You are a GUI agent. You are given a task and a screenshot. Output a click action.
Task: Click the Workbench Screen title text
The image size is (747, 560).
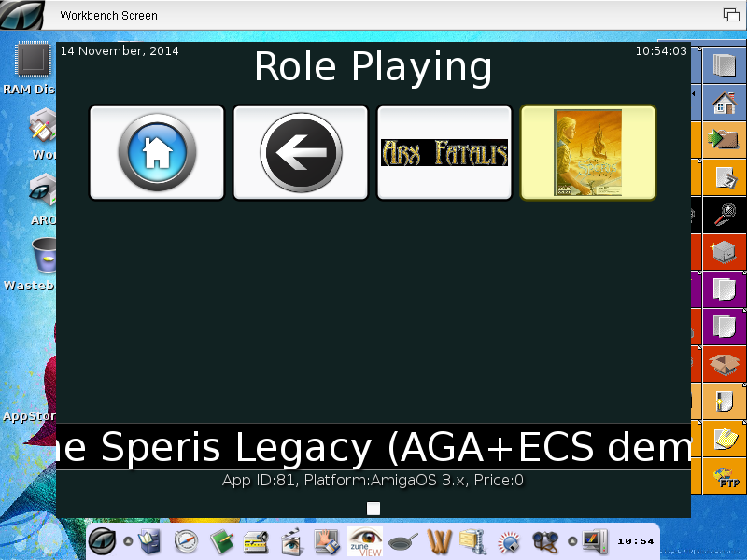[108, 15]
